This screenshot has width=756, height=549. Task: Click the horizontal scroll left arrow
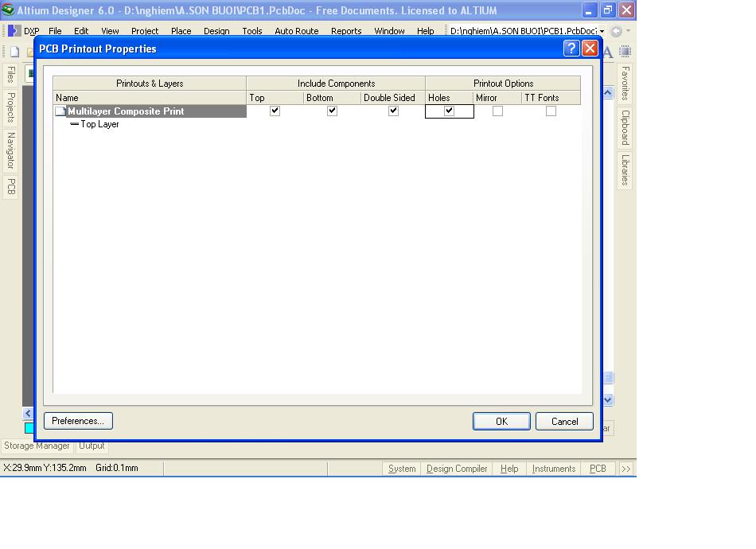tap(28, 413)
